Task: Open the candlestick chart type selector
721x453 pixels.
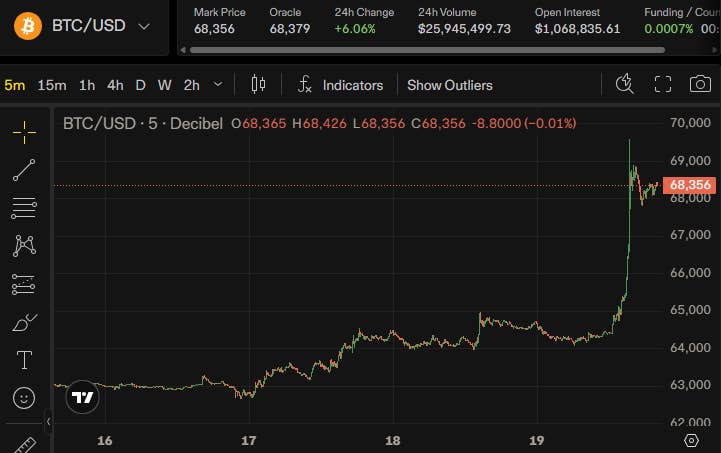Action: pos(258,85)
